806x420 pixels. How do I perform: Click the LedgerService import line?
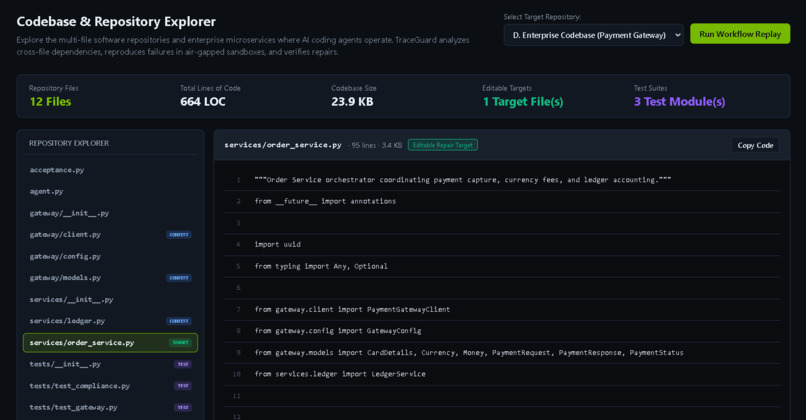coord(340,374)
